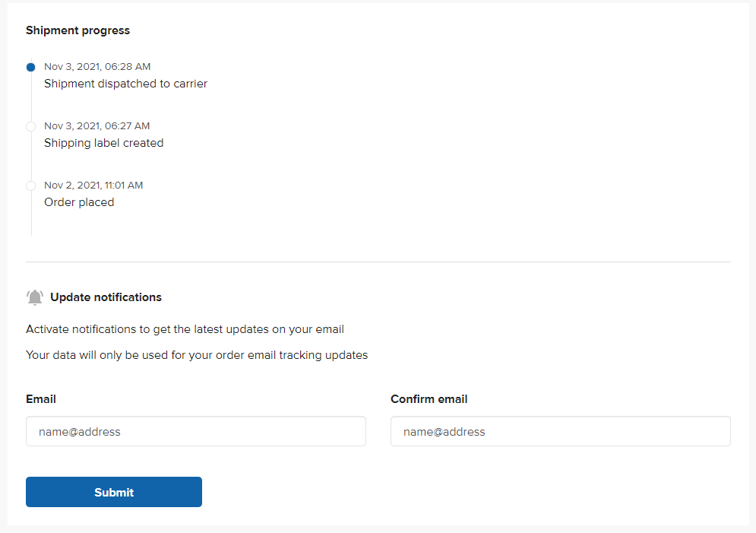Select Shipment dispatched to carrier text
756x533 pixels.
125,84
